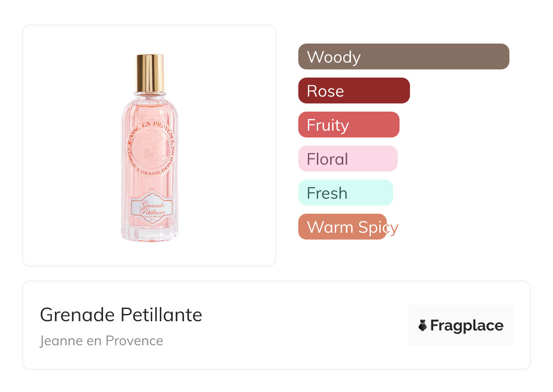
Task: Click the Fragplace perfume bottle logo icon
Action: (423, 325)
